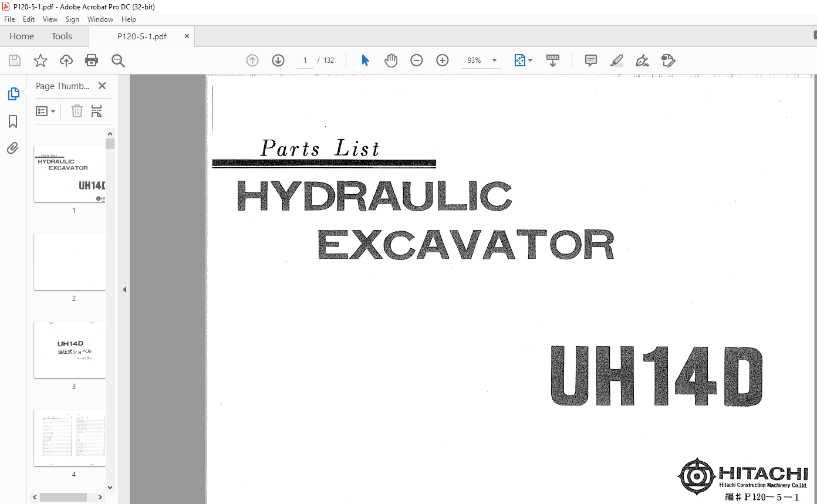
Task: Select page 3 UH14D thumbnail
Action: (x=70, y=350)
